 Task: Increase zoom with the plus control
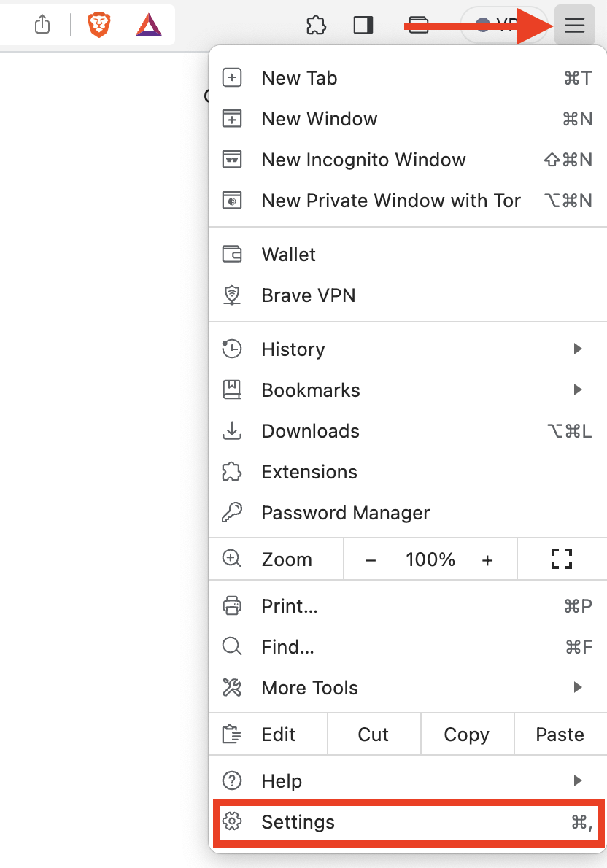tap(487, 559)
